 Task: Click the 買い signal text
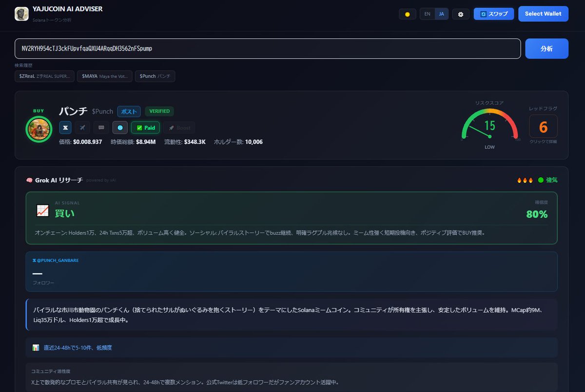coord(64,214)
